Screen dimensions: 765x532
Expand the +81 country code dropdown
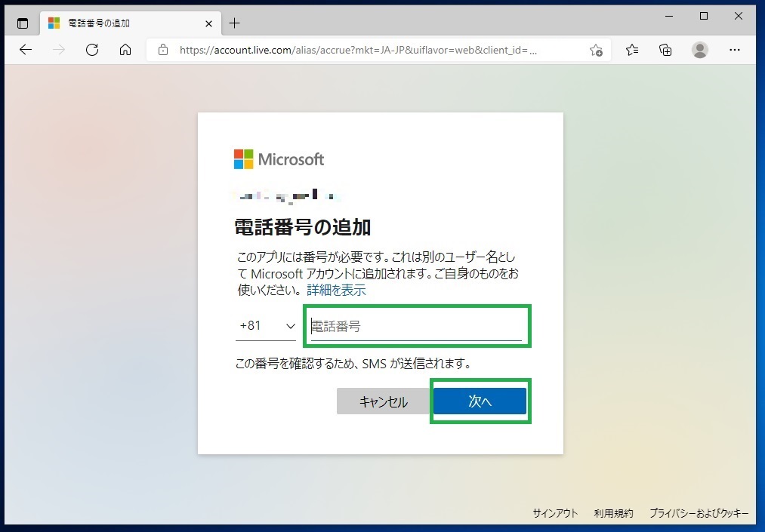(x=266, y=326)
